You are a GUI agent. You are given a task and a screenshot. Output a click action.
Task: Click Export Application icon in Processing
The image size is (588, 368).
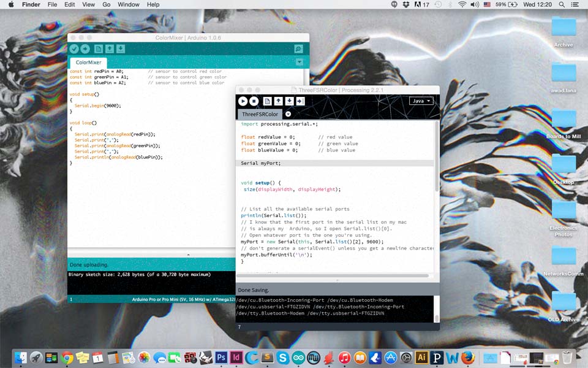(300, 101)
